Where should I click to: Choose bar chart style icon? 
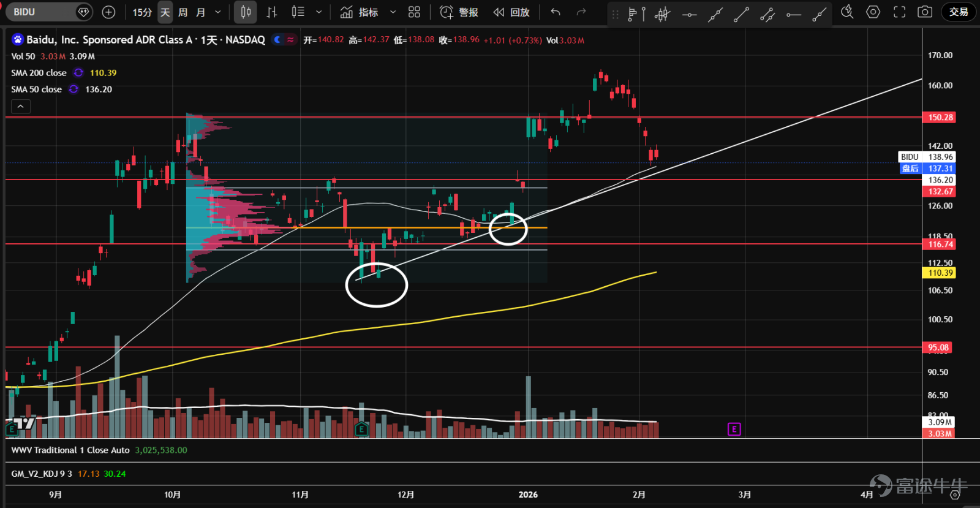click(x=272, y=12)
